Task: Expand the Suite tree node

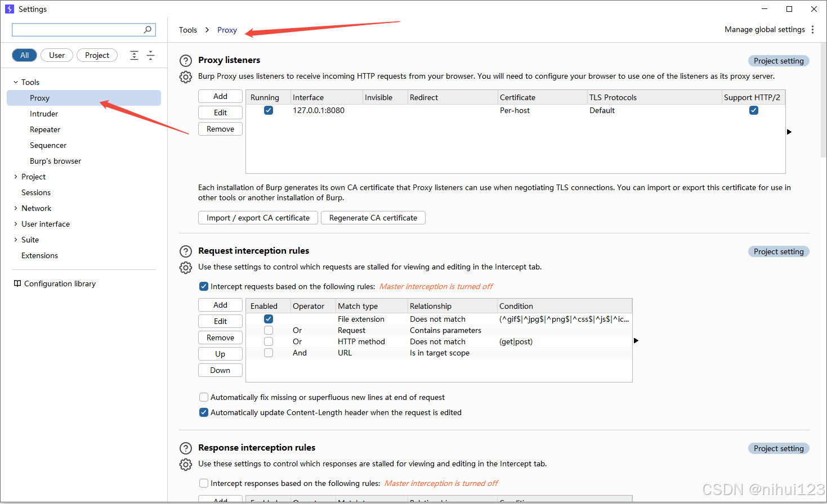Action: coord(16,240)
